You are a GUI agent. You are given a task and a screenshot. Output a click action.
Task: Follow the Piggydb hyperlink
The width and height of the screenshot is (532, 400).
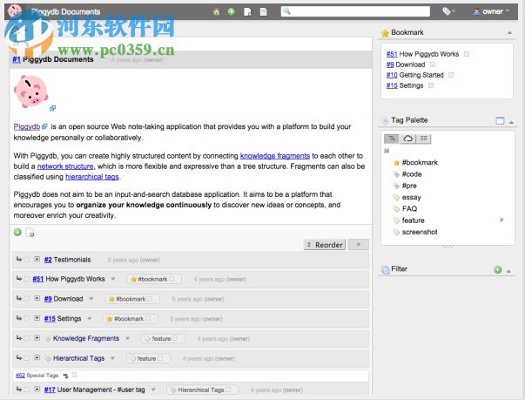27,126
